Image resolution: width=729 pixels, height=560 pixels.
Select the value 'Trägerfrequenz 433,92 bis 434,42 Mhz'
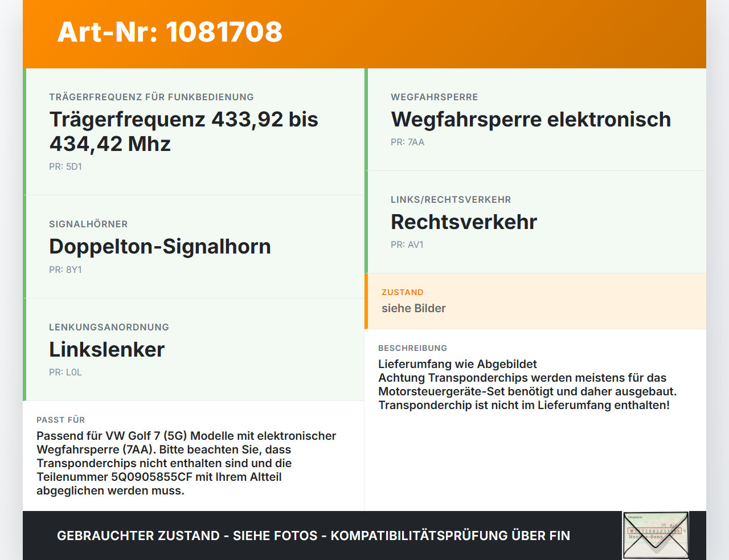pyautogui.click(x=183, y=132)
